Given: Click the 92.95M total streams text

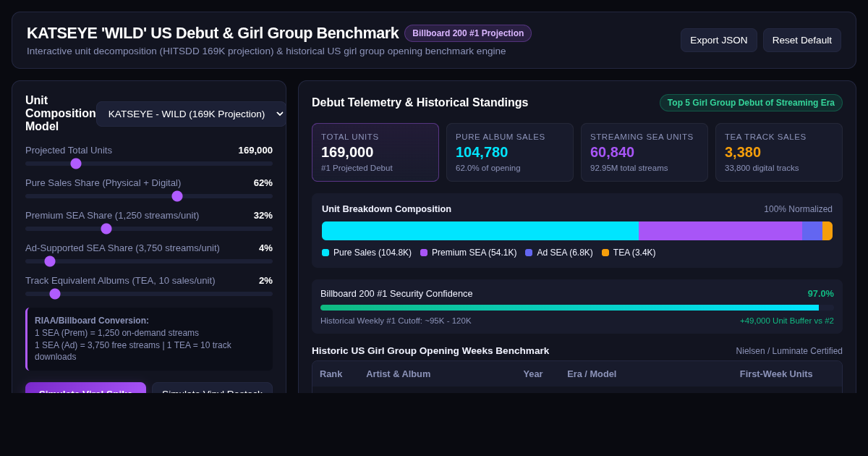Looking at the screenshot, I should click(x=629, y=168).
